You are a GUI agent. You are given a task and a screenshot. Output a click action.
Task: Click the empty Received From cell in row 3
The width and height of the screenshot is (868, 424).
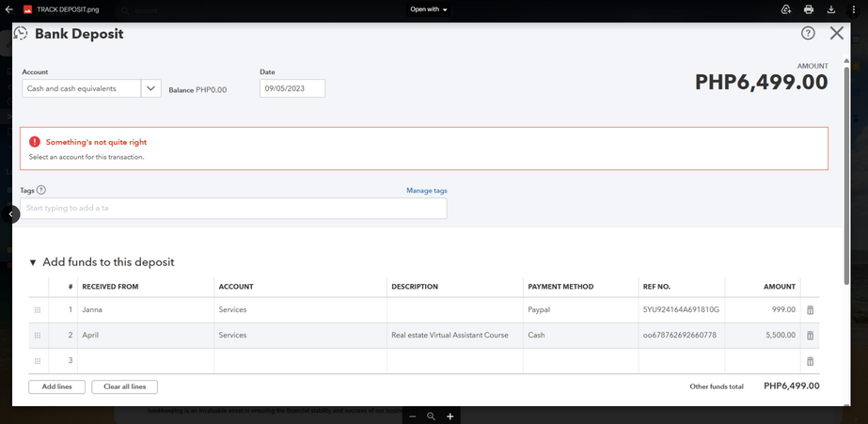tap(146, 361)
